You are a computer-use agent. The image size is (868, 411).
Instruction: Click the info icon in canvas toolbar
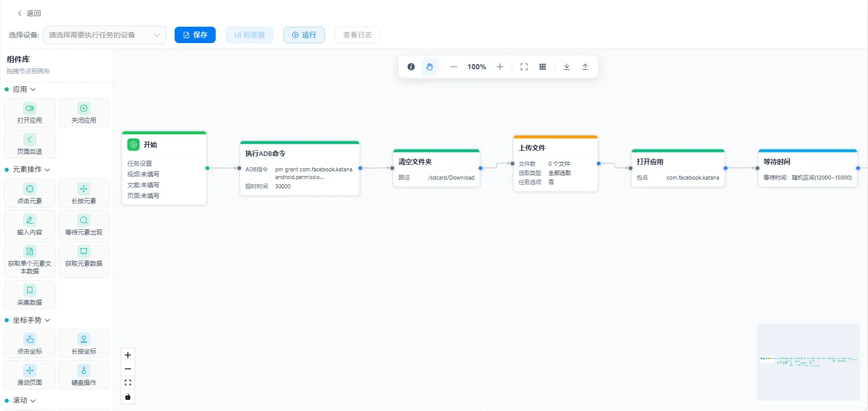[411, 67]
